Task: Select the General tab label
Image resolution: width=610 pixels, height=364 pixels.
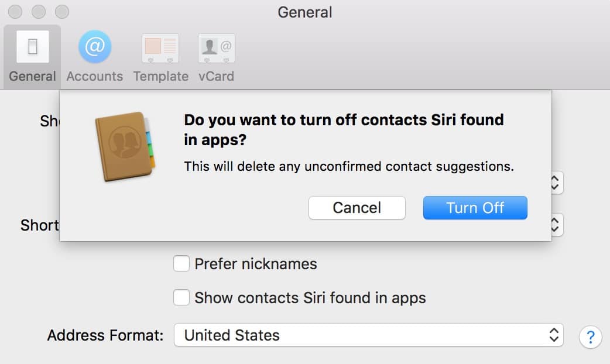Action: point(32,76)
